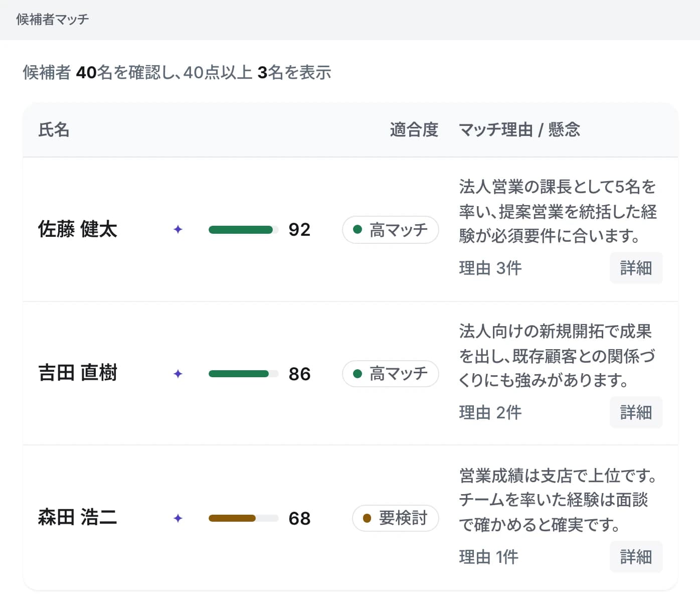
Task: Click the 氏名 column header
Action: click(54, 130)
